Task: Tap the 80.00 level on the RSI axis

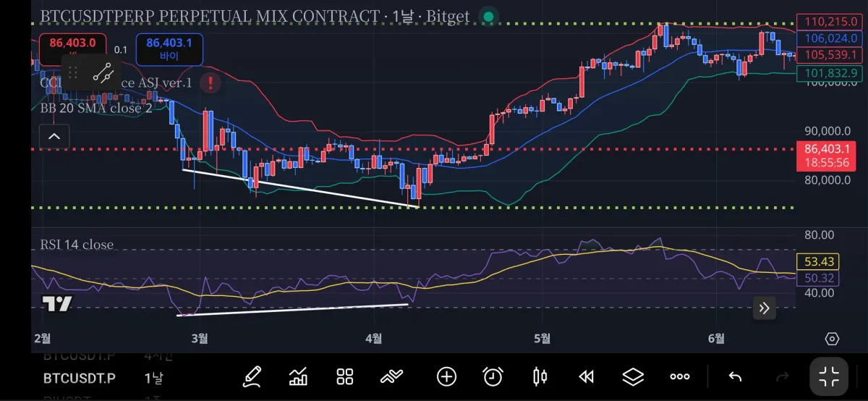Action: 820,235
